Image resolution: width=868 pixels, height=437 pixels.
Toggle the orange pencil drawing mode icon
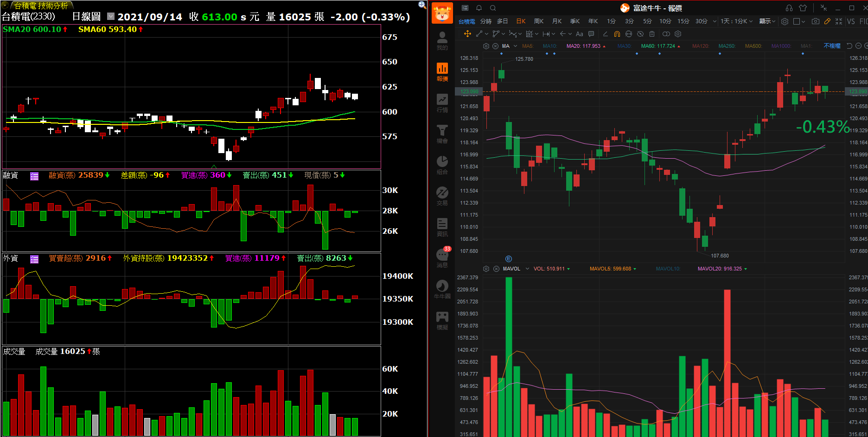click(827, 21)
